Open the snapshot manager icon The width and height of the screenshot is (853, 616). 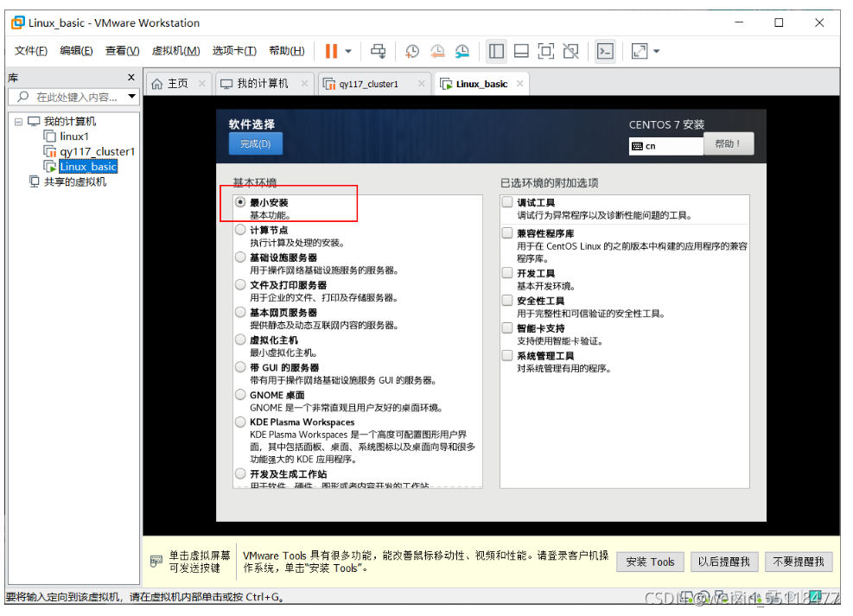(x=462, y=51)
